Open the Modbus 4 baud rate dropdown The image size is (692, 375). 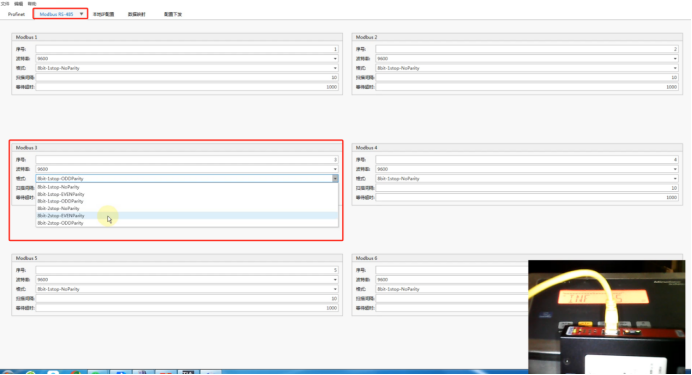(527, 169)
